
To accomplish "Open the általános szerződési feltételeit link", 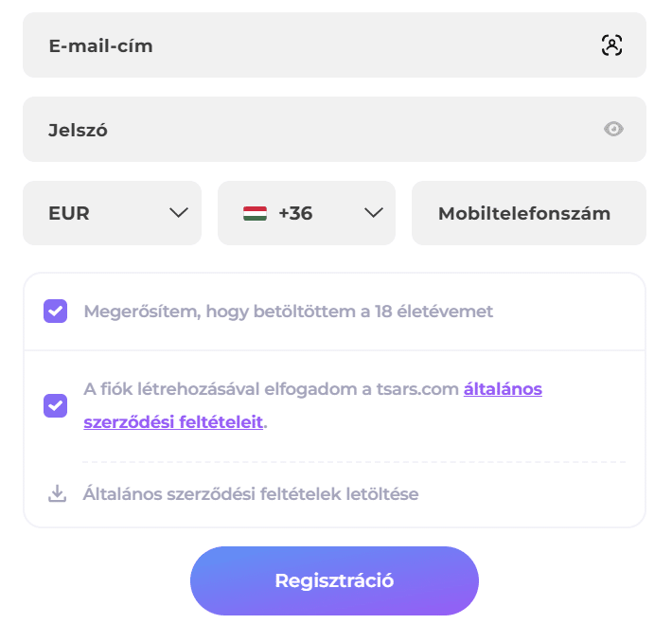I will [x=503, y=389].
